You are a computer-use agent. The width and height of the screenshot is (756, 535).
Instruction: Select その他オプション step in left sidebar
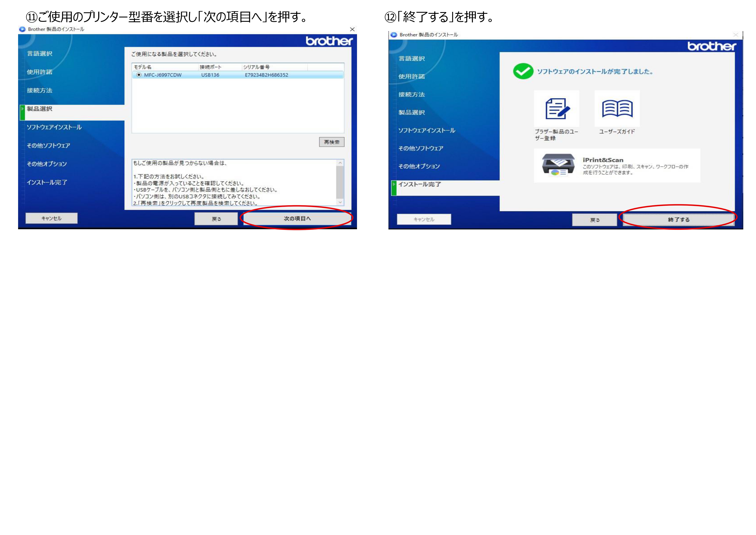click(x=47, y=164)
